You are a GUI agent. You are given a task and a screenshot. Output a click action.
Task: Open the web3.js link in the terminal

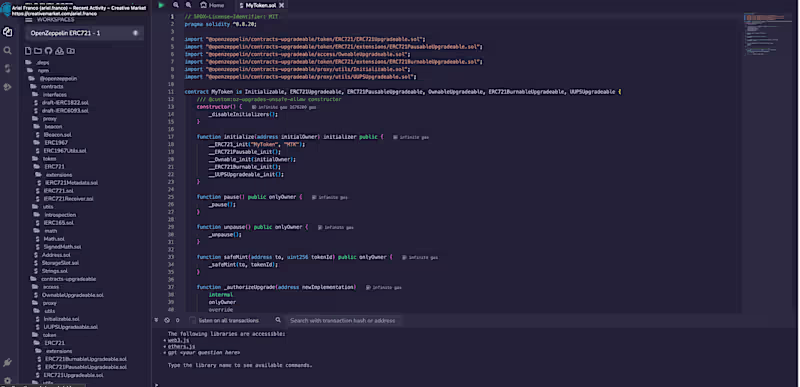click(x=179, y=340)
